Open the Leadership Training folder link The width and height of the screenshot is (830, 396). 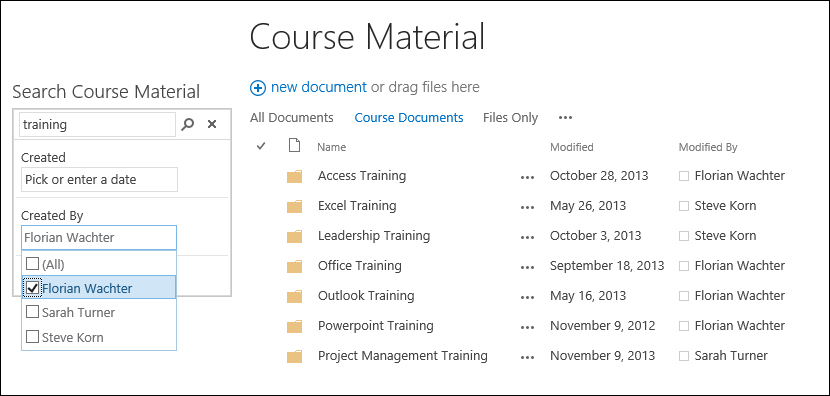pos(374,236)
